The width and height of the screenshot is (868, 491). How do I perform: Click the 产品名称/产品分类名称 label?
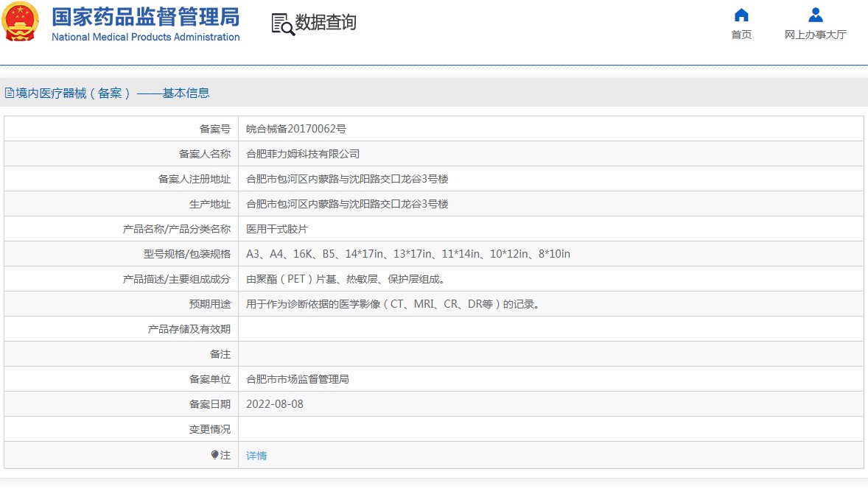177,229
